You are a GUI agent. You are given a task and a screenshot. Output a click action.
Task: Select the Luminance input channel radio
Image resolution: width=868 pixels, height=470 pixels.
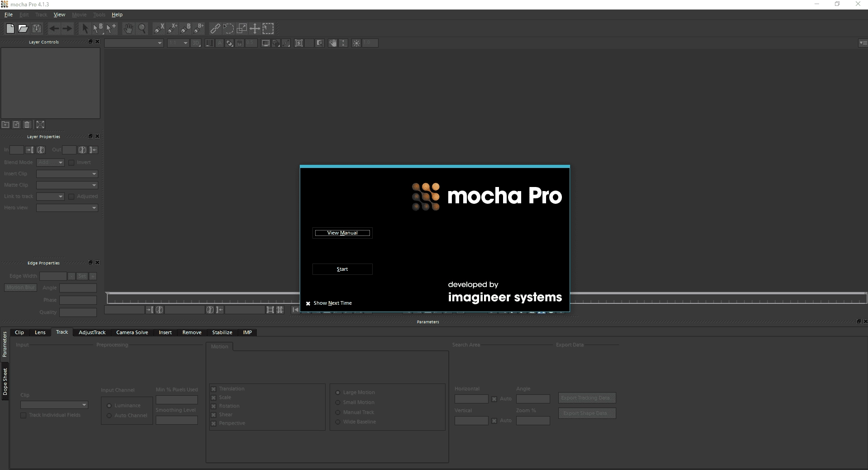(109, 406)
